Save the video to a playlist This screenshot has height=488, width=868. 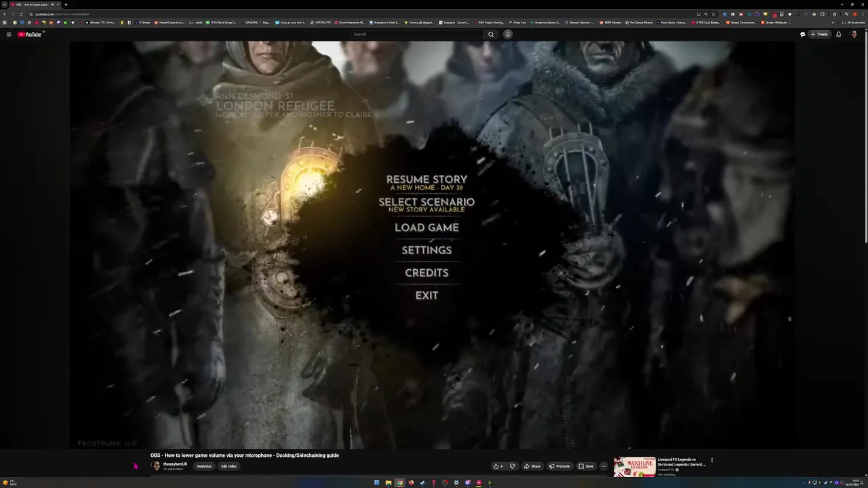[x=586, y=466]
